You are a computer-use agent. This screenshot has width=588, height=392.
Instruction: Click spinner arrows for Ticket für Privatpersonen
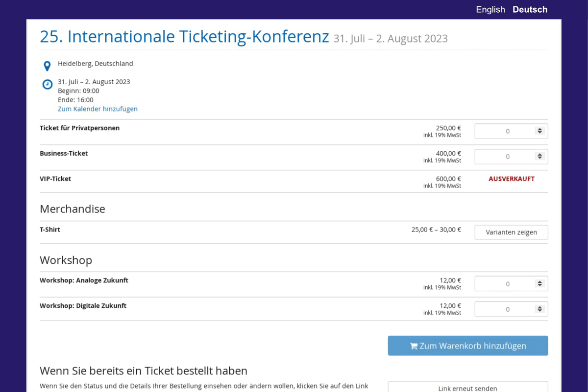click(539, 131)
